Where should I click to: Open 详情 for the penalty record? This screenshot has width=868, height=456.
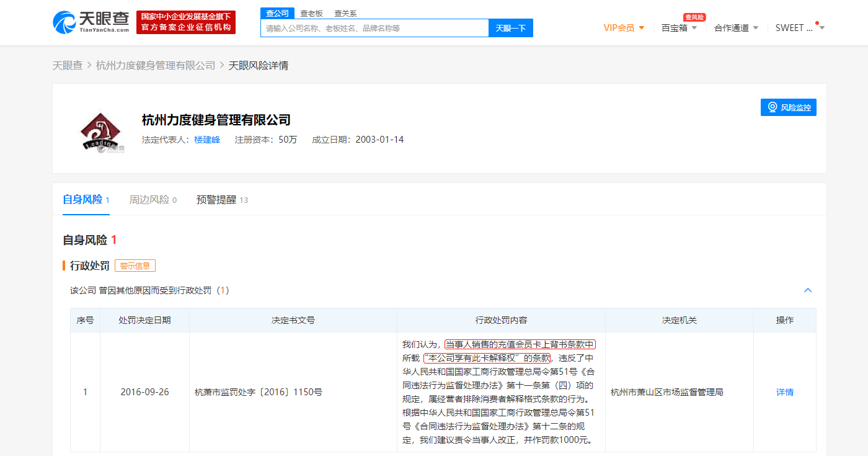785,392
